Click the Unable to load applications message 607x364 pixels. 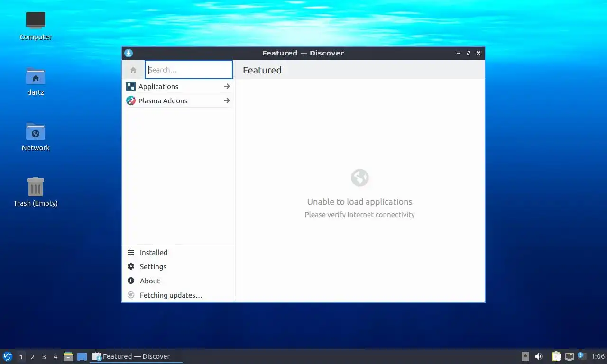(359, 201)
